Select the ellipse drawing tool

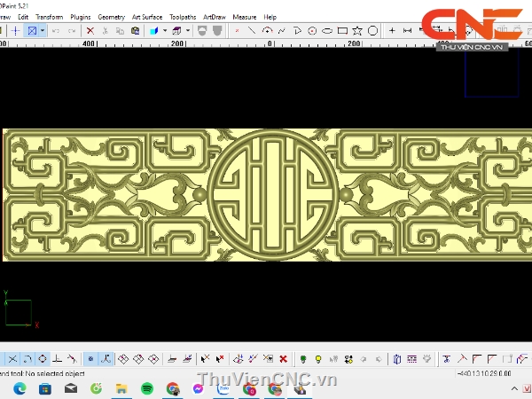[327, 31]
